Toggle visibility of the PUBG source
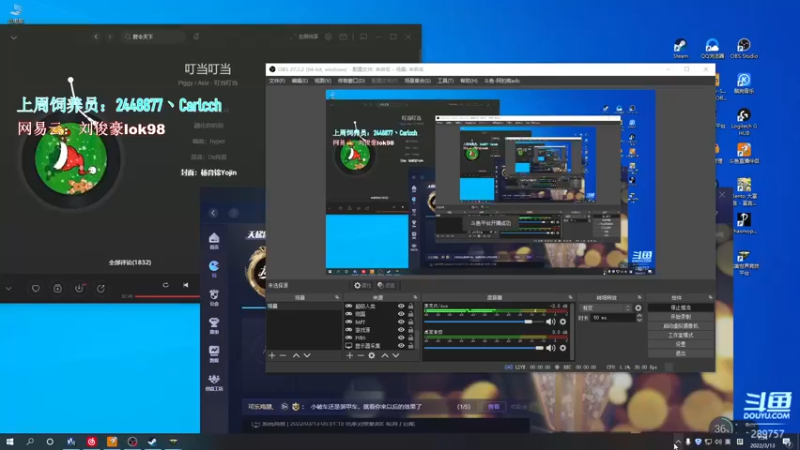Screen dimensions: 800x450 401,338
